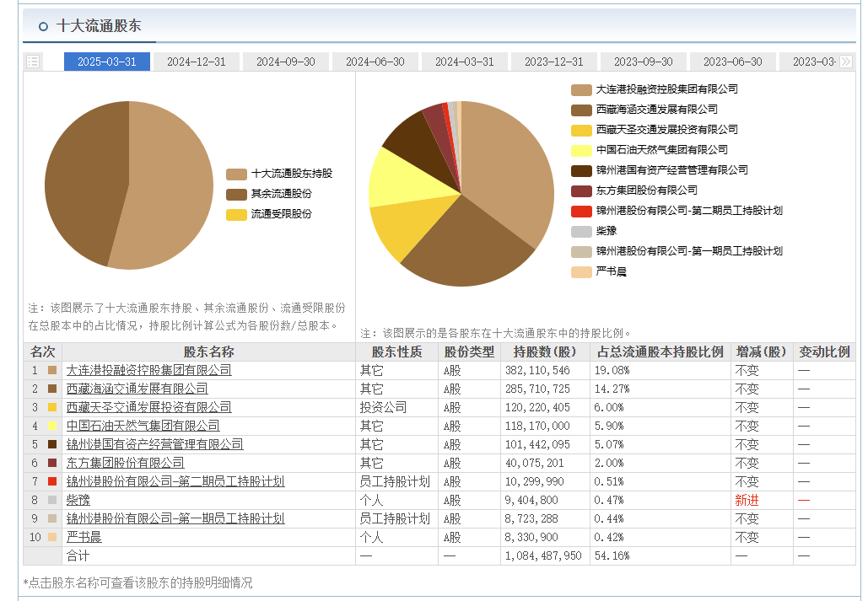Screen dimensions: 868x601
Task: Click the double-arrow icon to show more dates
Action: [846, 62]
